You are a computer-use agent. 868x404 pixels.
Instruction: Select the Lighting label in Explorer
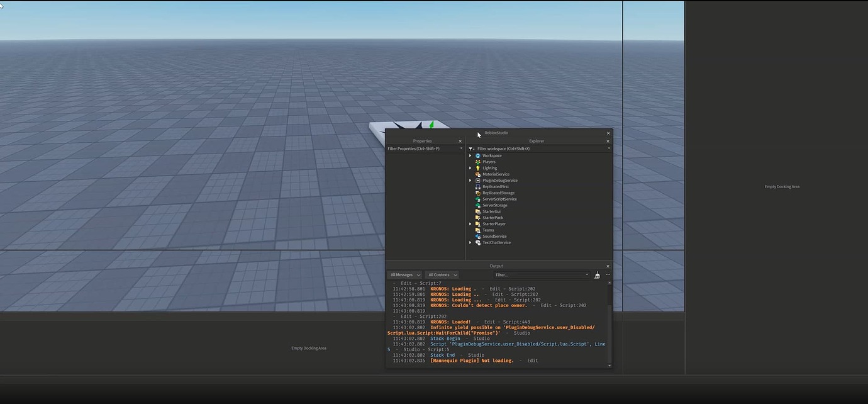click(x=489, y=168)
